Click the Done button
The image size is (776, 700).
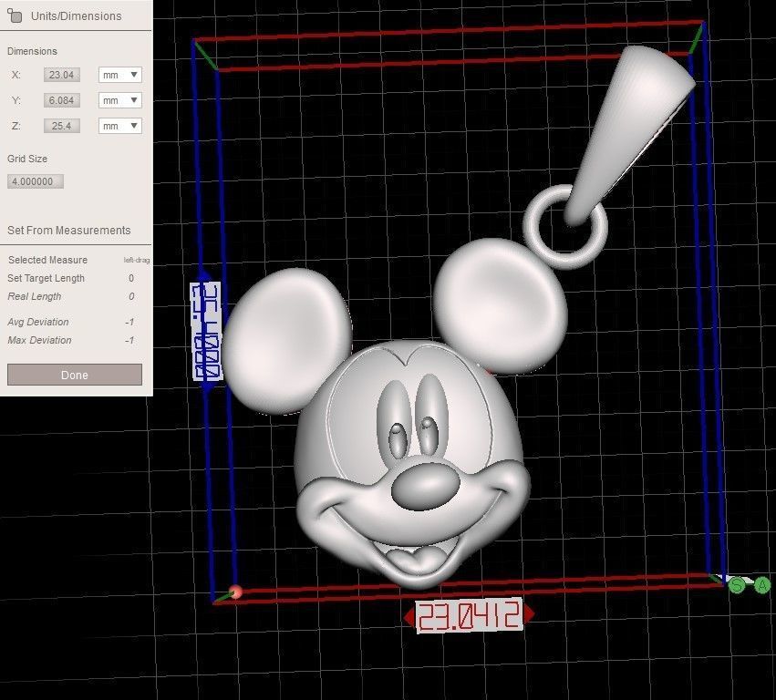tap(75, 375)
